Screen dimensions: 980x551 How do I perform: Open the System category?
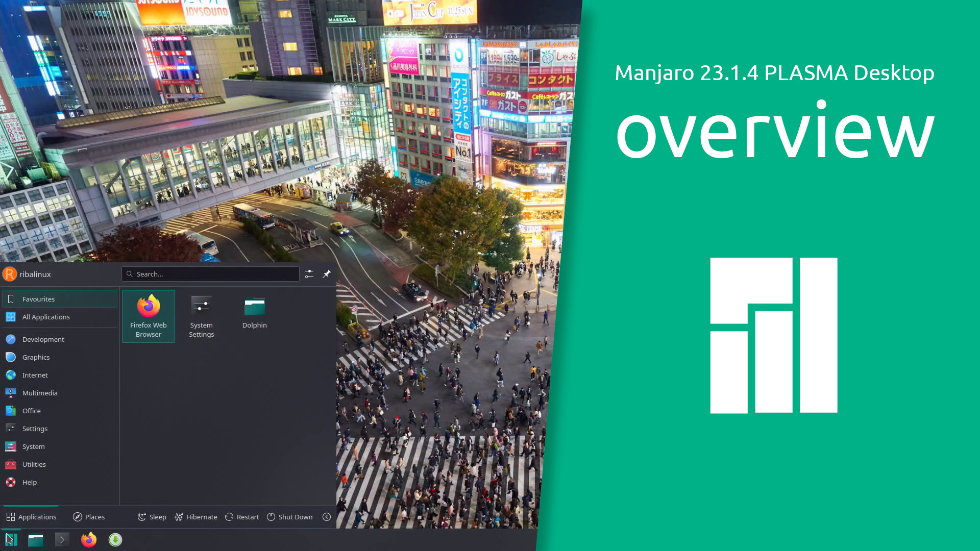60,446
